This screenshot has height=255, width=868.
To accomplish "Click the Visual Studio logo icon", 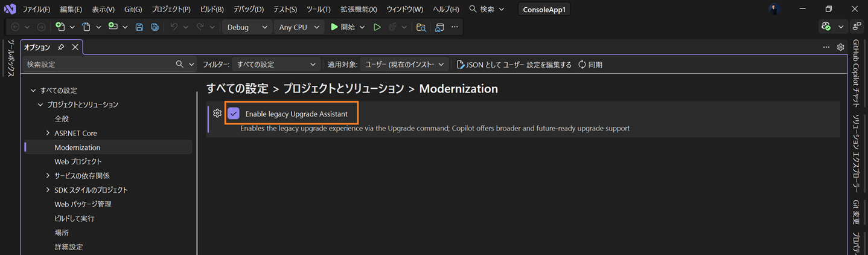I will coord(10,9).
